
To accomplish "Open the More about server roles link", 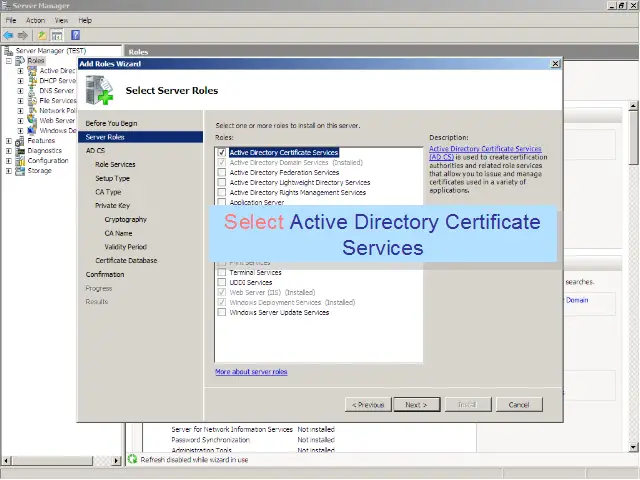I will 251,372.
